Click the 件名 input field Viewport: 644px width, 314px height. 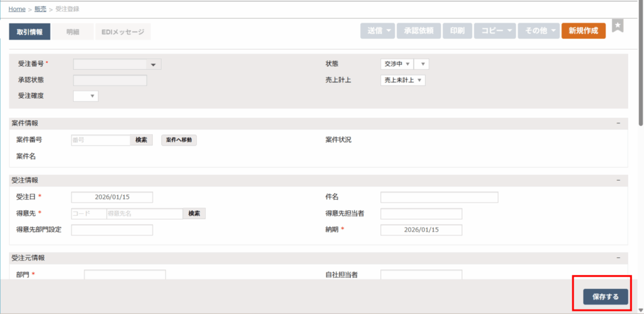pyautogui.click(x=439, y=198)
